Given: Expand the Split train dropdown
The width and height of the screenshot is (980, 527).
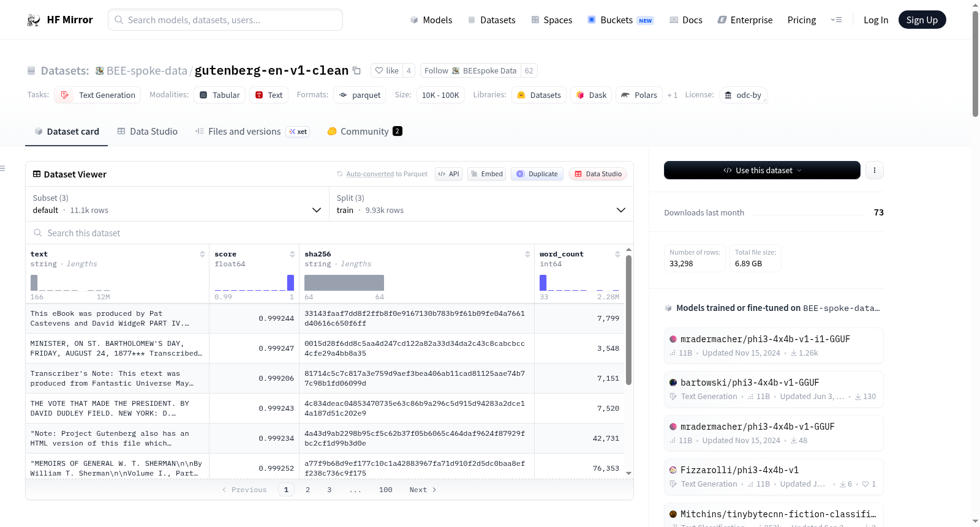Looking at the screenshot, I should click(481, 204).
